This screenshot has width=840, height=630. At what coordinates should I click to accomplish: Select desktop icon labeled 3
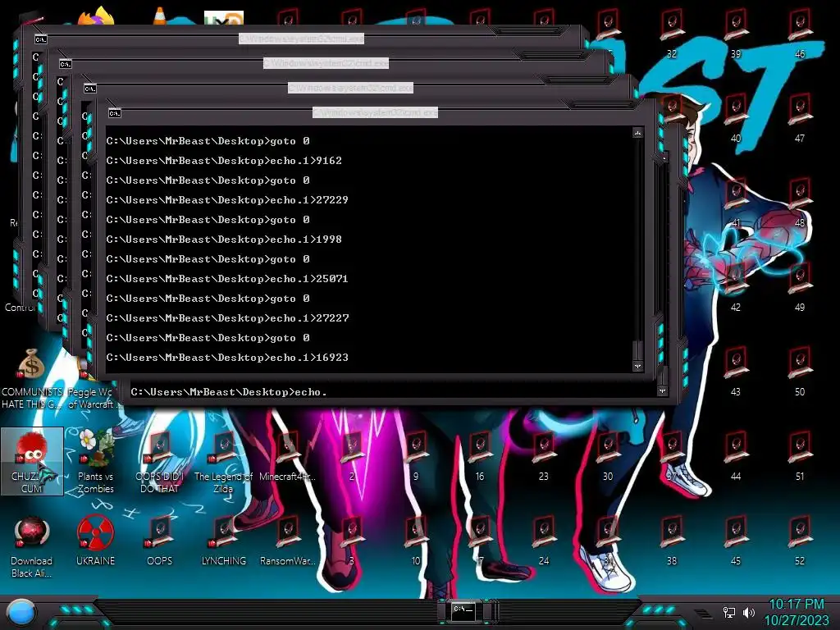[x=352, y=541]
